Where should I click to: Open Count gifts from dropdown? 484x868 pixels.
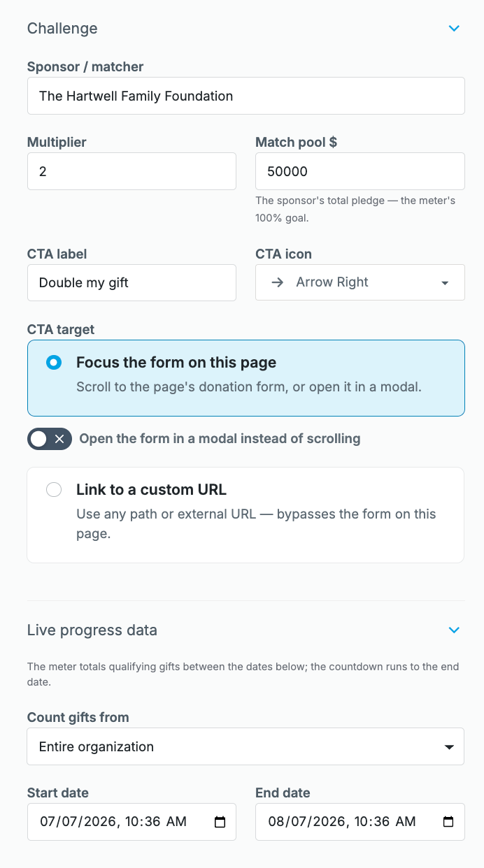tap(245, 746)
